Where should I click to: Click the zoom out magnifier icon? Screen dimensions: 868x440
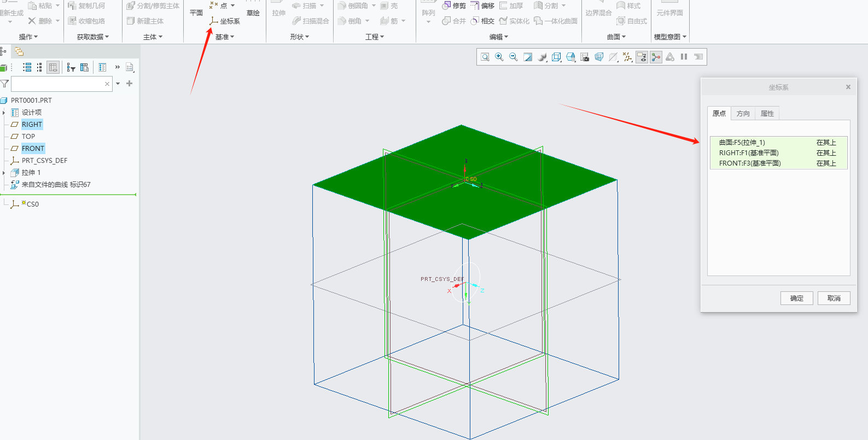coord(514,57)
